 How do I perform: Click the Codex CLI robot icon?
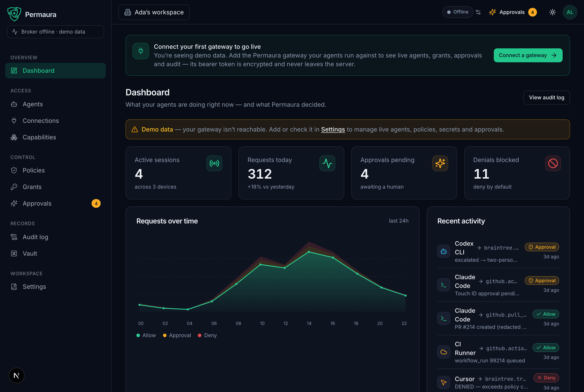point(443,251)
